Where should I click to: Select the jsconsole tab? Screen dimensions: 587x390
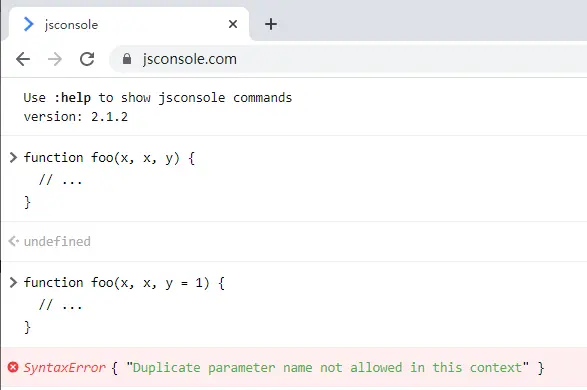(x=128, y=24)
